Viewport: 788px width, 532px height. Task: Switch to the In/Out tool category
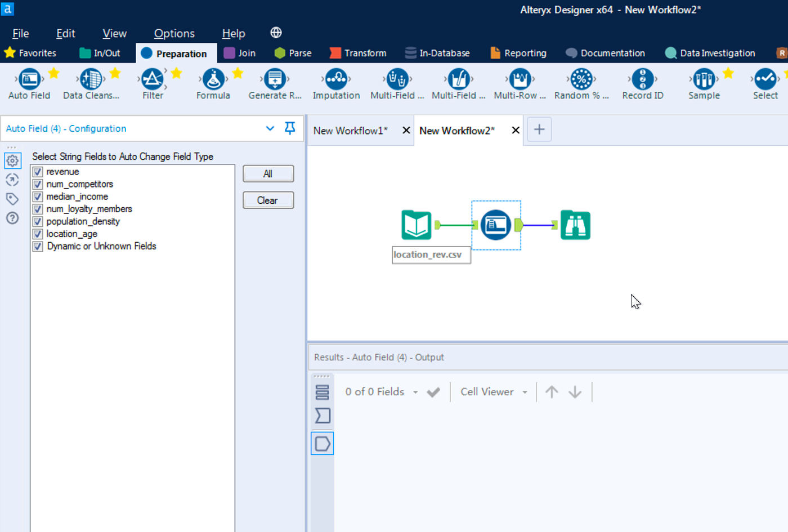pyautogui.click(x=100, y=53)
